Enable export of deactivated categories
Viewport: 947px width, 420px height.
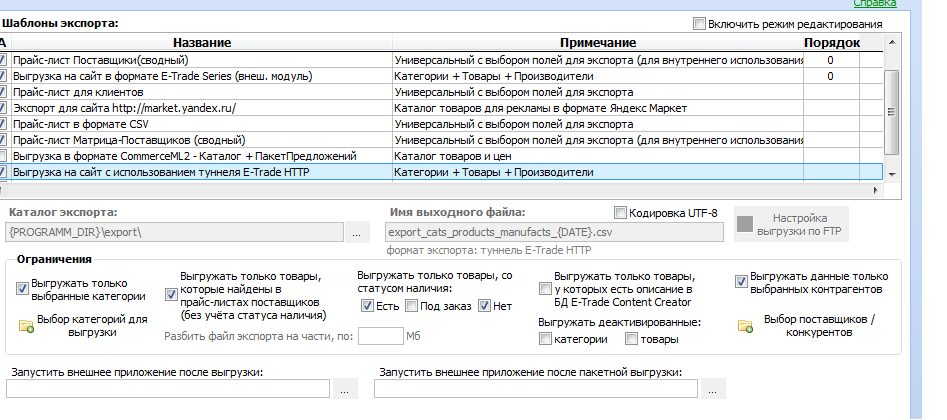[x=545, y=339]
